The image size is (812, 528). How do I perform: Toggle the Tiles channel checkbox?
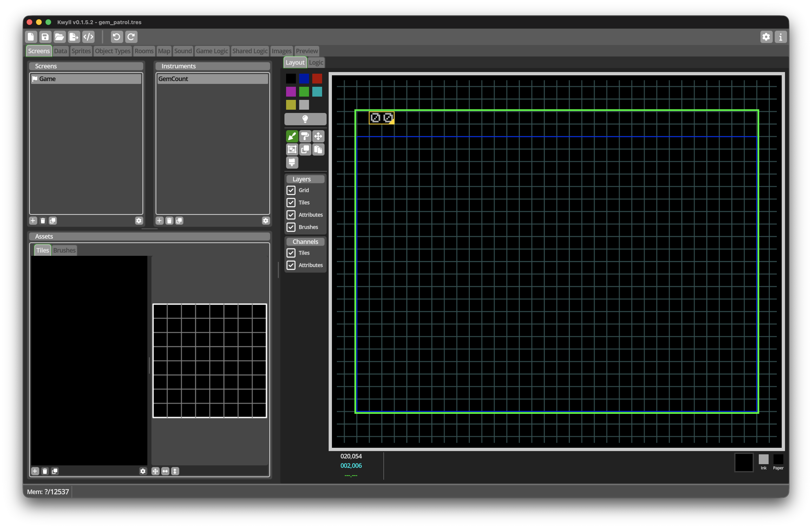(291, 253)
